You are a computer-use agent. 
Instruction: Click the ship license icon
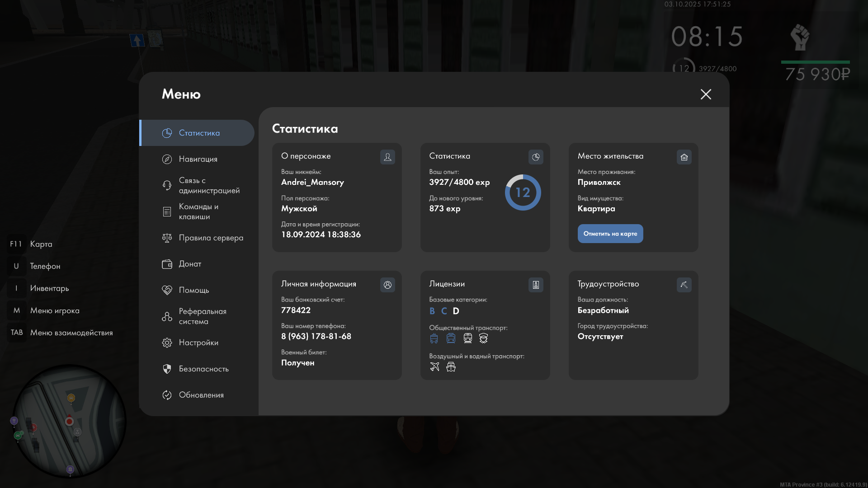click(451, 366)
